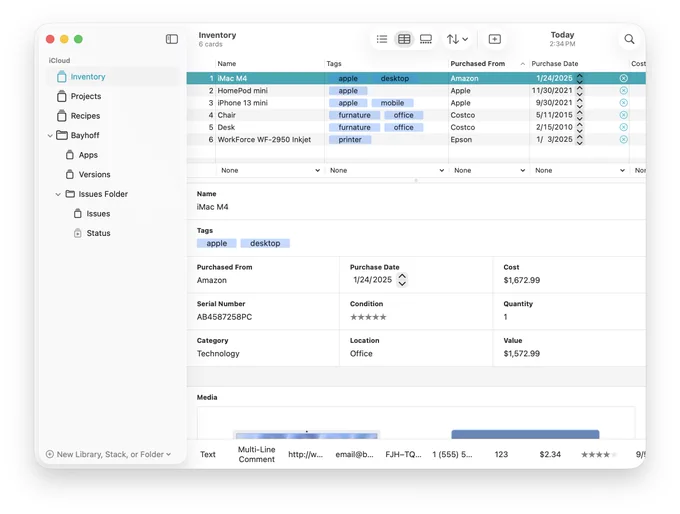Click the apple tag in detail pane
680x514 pixels.
216,243
